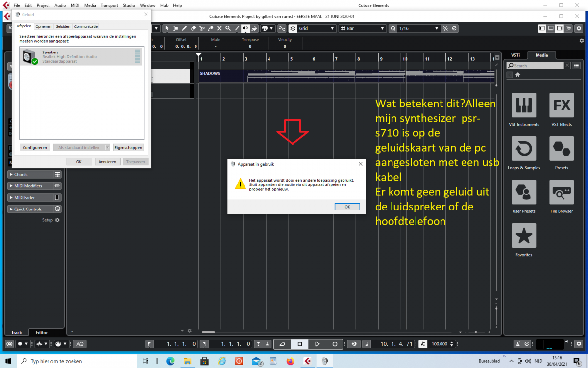The image size is (588, 368).
Task: Expand the MIDI Fader section
Action: point(34,197)
